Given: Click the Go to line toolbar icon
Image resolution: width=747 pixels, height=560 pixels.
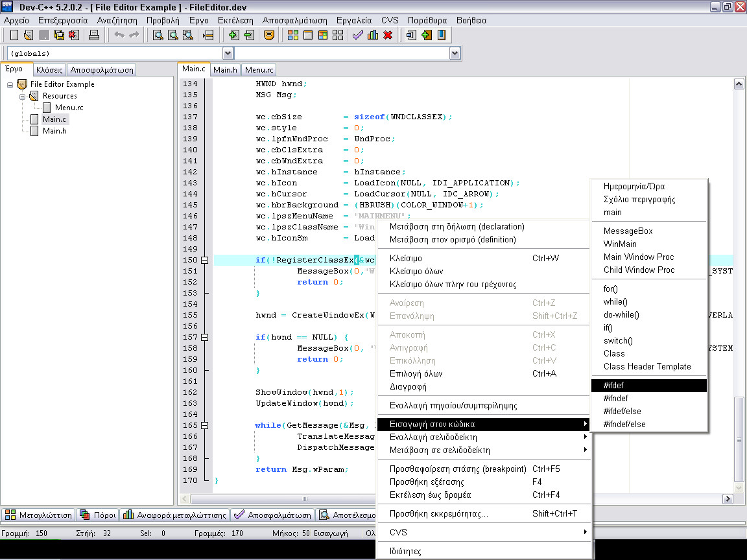Looking at the screenshot, I should point(207,35).
